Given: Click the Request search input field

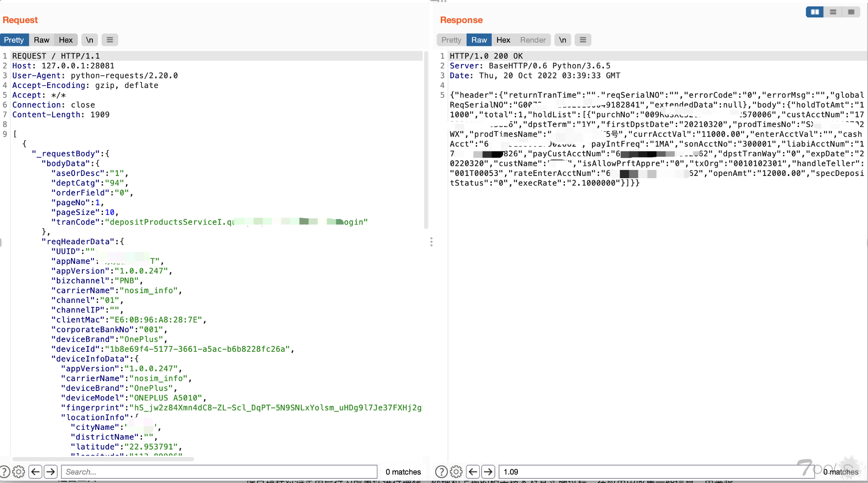Looking at the screenshot, I should point(219,472).
